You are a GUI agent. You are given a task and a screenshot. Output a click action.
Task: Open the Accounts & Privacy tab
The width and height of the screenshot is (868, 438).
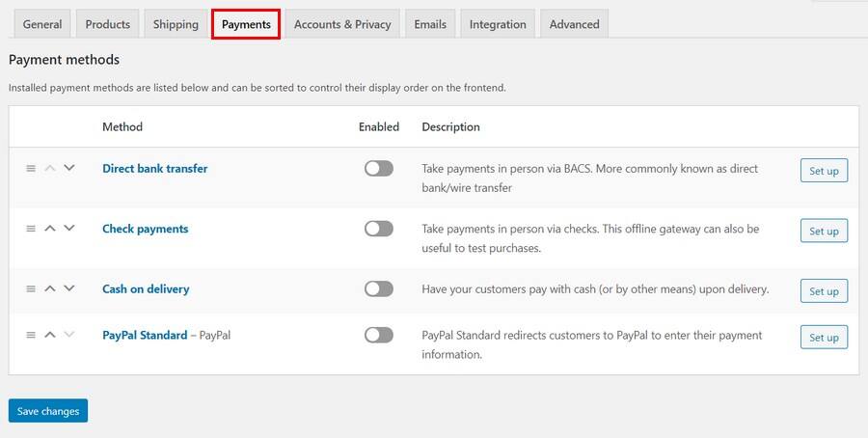[342, 24]
